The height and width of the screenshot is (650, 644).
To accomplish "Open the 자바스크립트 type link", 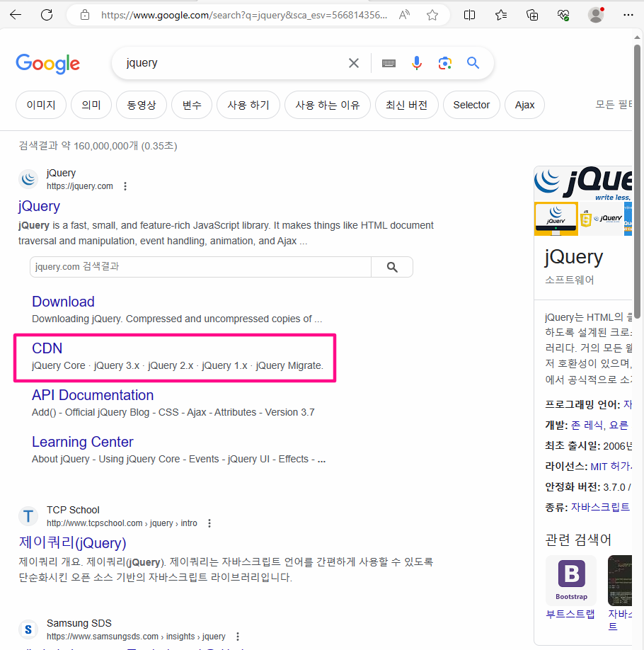I will point(600,507).
